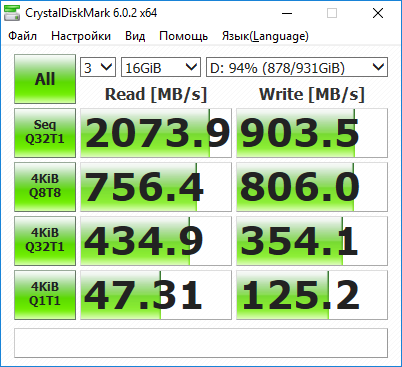Screen dimensions: 402x367
Task: Open the test size dropdown showing 16GiB
Action: (x=161, y=67)
